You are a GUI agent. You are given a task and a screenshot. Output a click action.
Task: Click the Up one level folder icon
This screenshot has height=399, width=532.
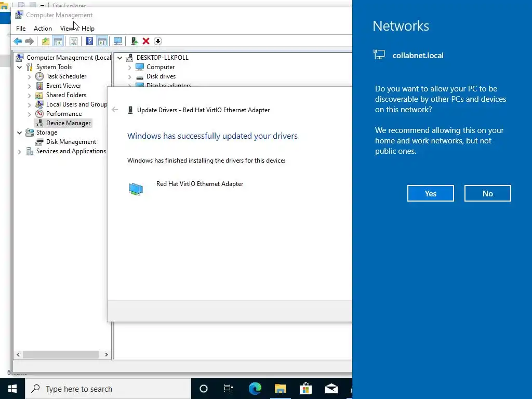[46, 42]
